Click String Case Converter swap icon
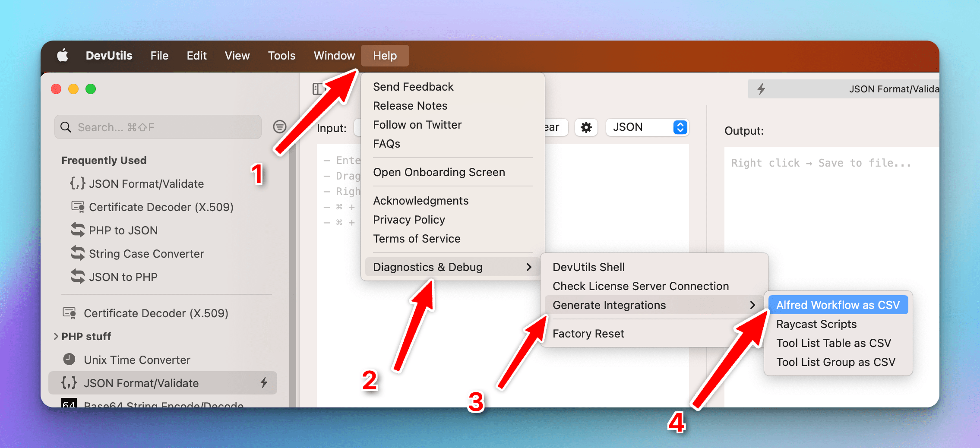 click(x=78, y=253)
